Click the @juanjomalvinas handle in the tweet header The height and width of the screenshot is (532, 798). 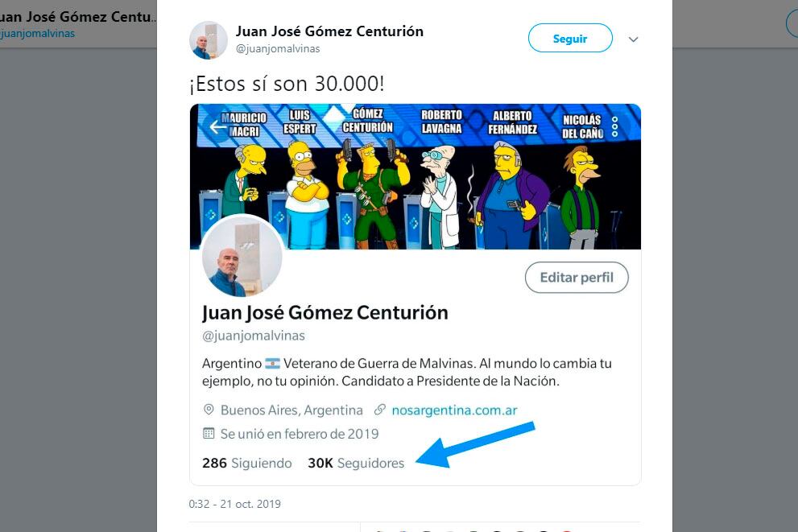click(x=278, y=49)
